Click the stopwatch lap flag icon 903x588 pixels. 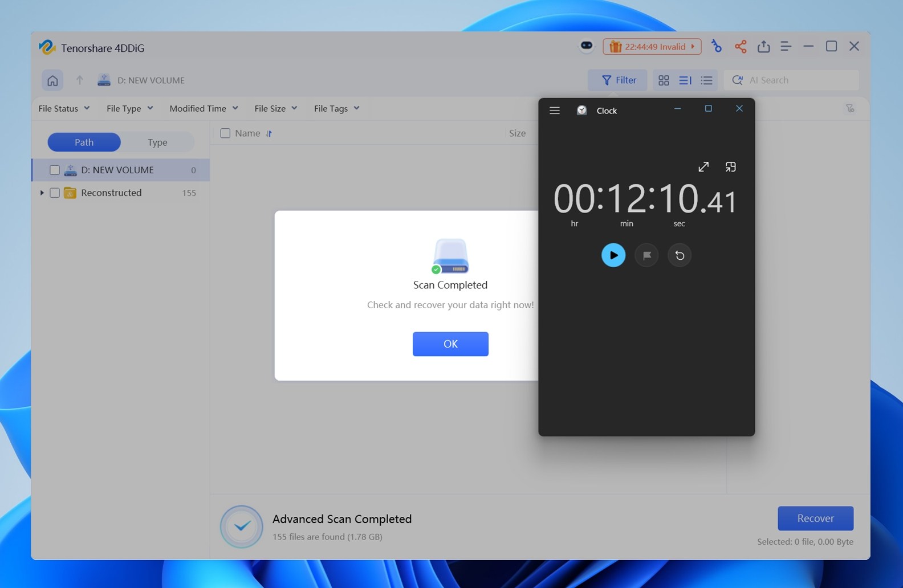tap(646, 255)
